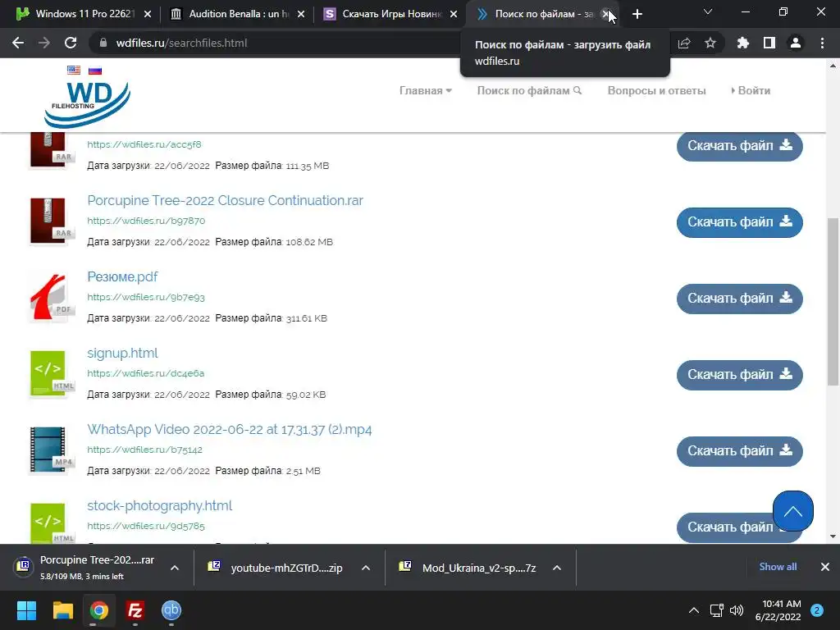Click the page vertical scrollbar thumb
Image resolution: width=840 pixels, height=630 pixels.
[833, 301]
